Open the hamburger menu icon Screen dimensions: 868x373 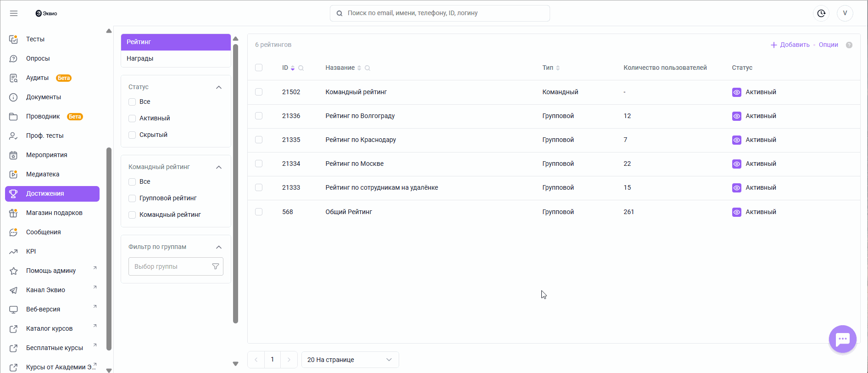pos(14,13)
